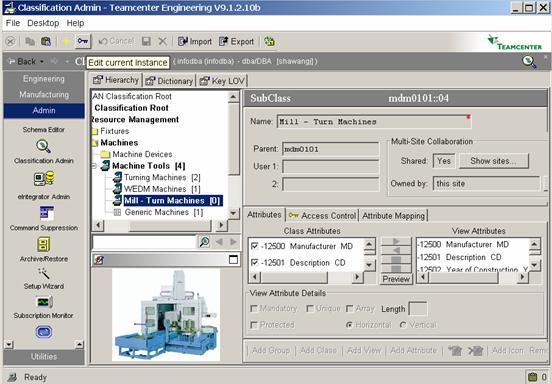Open eIntegrator Admin icon

(x=46, y=213)
